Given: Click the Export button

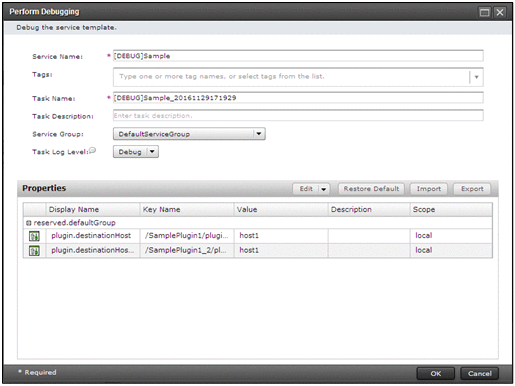Looking at the screenshot, I should click(472, 189).
